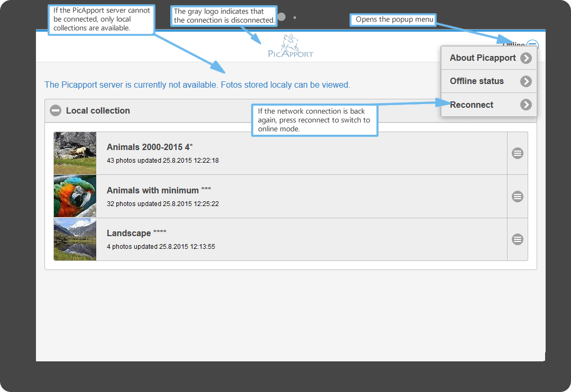
Task: Open the Offline popup menu icon
Action: click(x=532, y=45)
